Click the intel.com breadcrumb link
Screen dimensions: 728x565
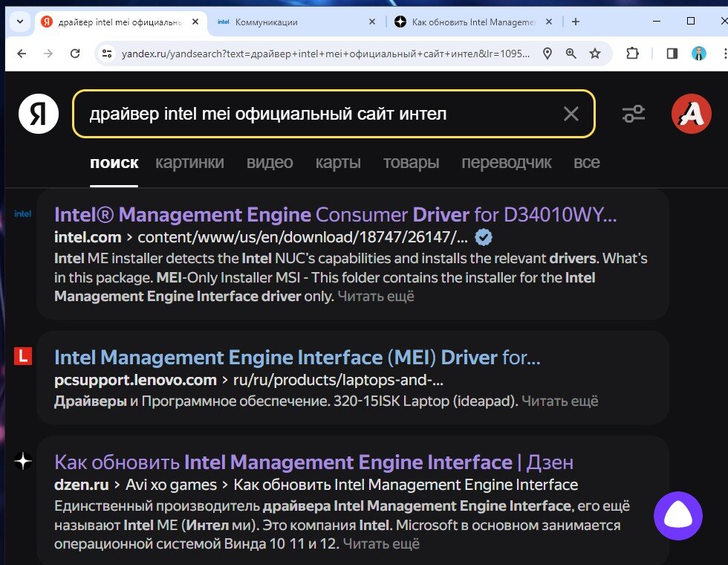(x=88, y=237)
